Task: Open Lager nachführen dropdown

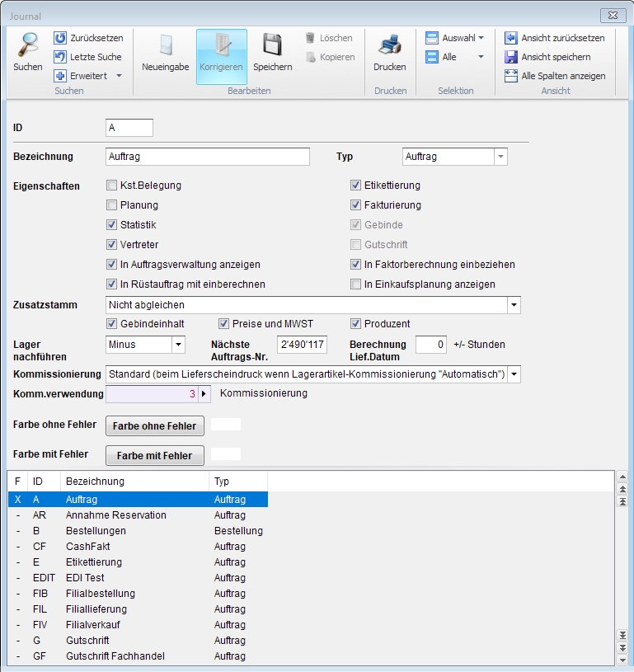Action: 178,344
